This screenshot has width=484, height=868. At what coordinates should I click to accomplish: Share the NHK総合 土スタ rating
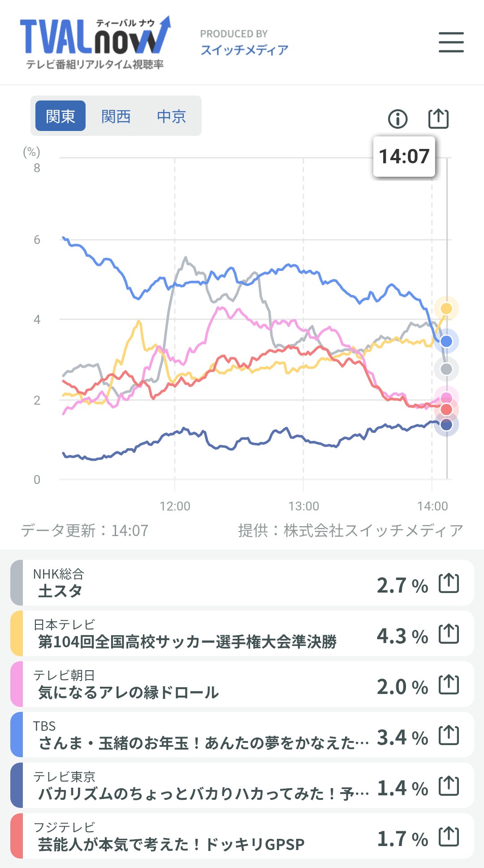[x=449, y=583]
